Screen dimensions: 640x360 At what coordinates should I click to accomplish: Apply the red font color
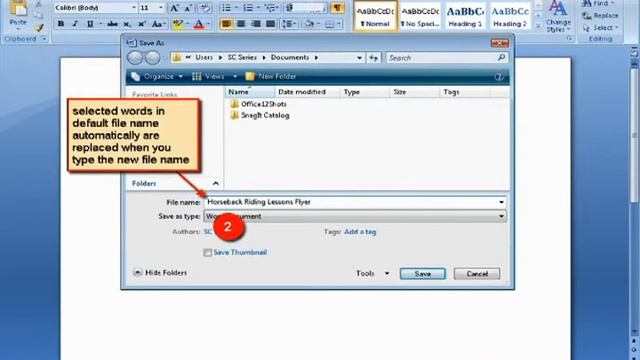tap(199, 24)
